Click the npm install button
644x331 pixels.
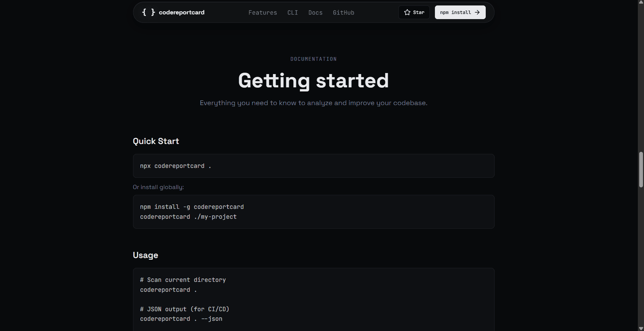tap(460, 12)
